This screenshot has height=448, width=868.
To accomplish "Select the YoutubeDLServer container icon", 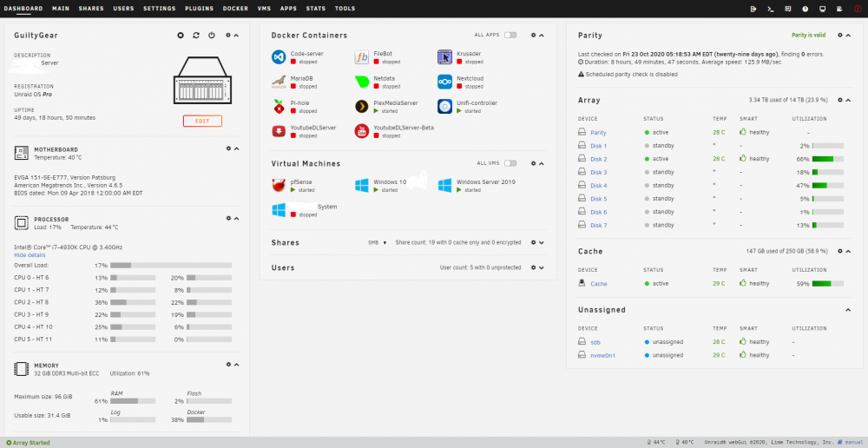I will point(279,131).
